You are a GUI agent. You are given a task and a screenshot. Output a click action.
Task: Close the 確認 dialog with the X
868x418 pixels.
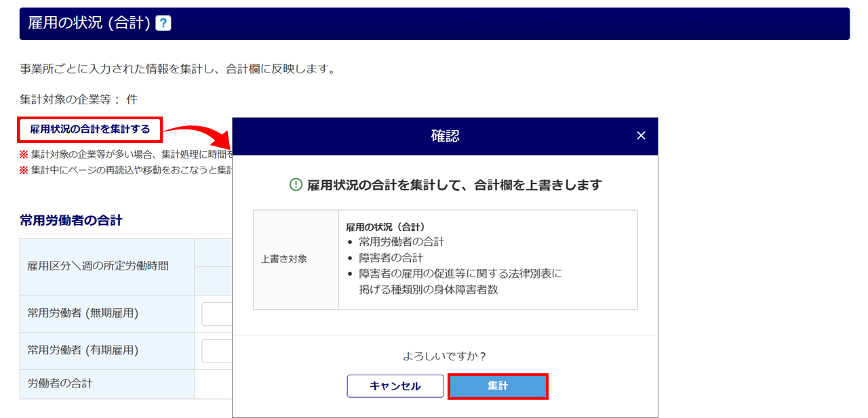coord(641,135)
